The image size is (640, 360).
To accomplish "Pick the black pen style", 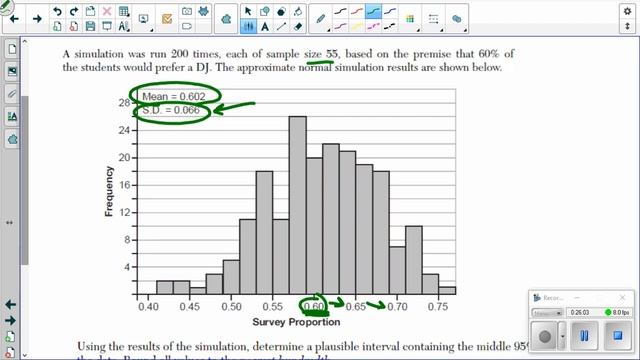I will (340, 11).
